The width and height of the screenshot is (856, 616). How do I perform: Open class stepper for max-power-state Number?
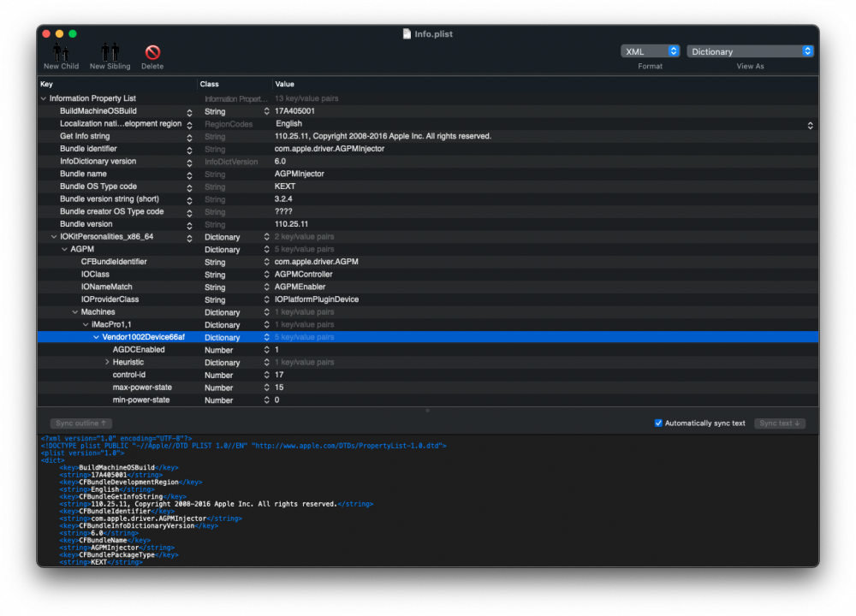click(266, 388)
